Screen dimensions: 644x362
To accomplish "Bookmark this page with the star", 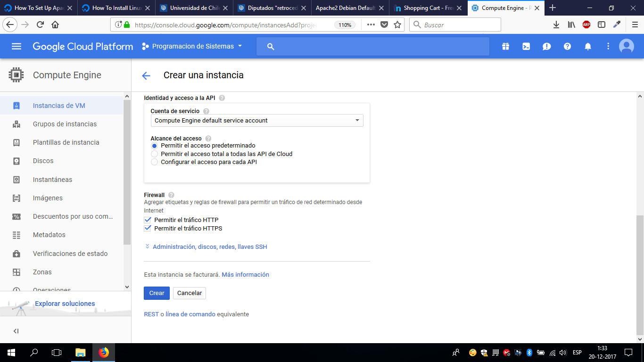I will pyautogui.click(x=397, y=25).
